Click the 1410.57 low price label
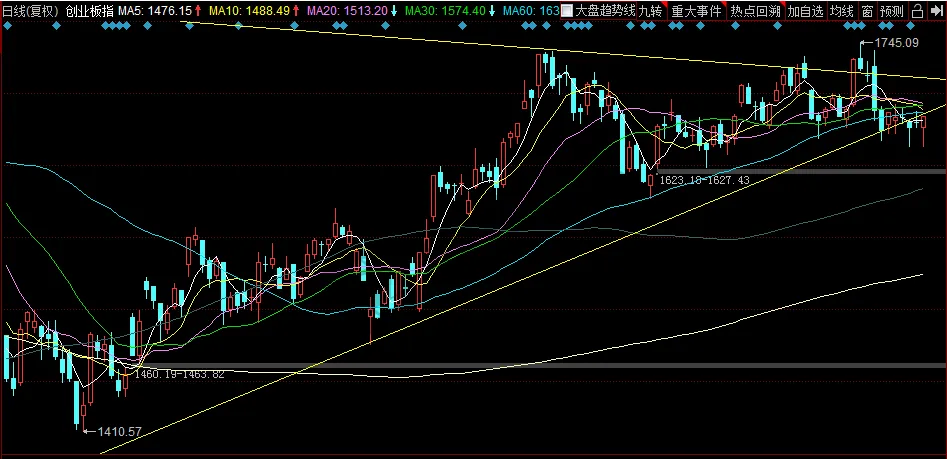Viewport: 947px width, 459px height. coord(120,432)
